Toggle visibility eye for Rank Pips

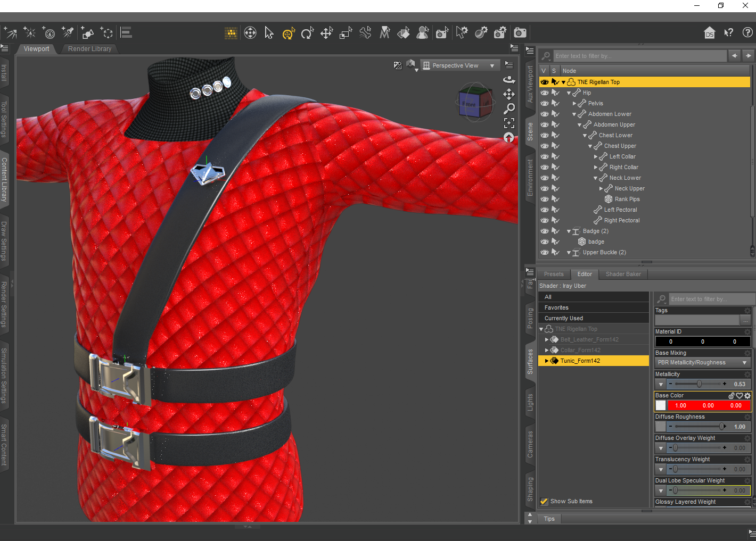coord(545,199)
